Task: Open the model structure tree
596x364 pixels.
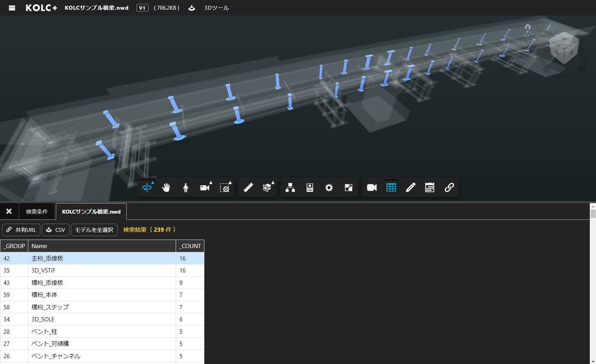Action: click(290, 188)
